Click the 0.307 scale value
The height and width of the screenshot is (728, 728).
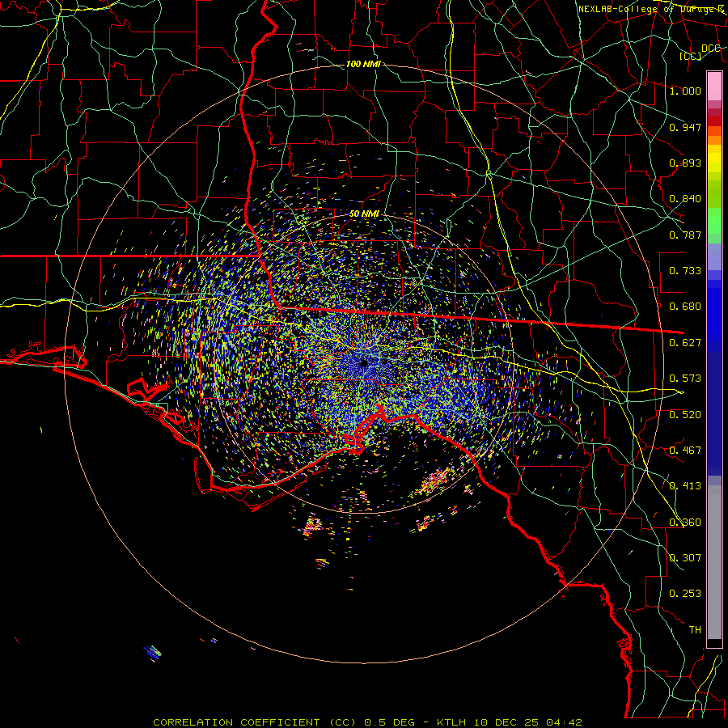pos(685,558)
